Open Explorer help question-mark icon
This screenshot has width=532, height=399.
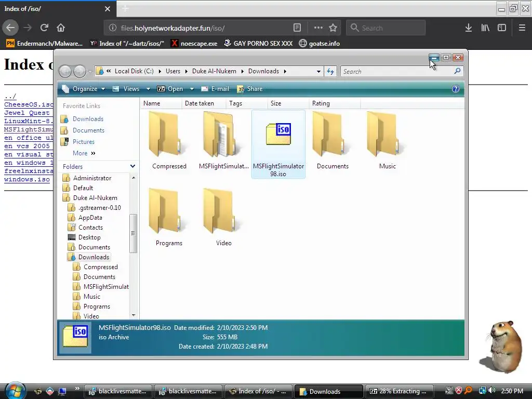tap(455, 89)
